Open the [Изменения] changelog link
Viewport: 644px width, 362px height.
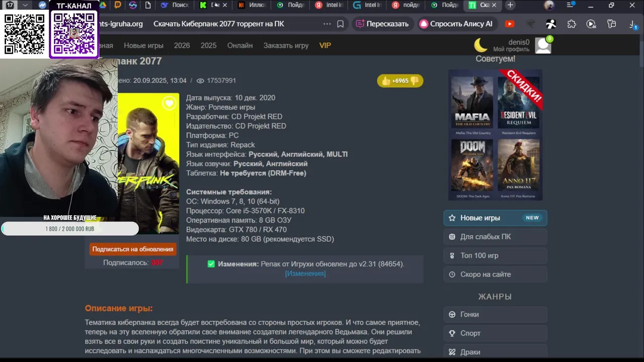[305, 274]
